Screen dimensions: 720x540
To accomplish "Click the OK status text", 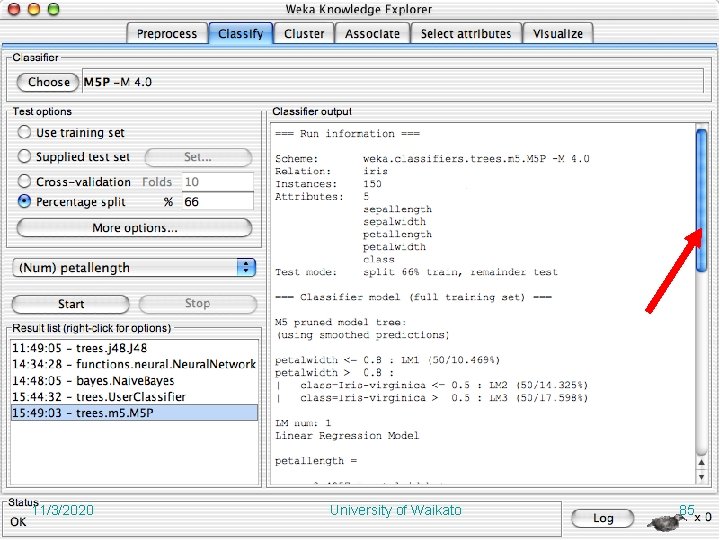I will point(18,522).
